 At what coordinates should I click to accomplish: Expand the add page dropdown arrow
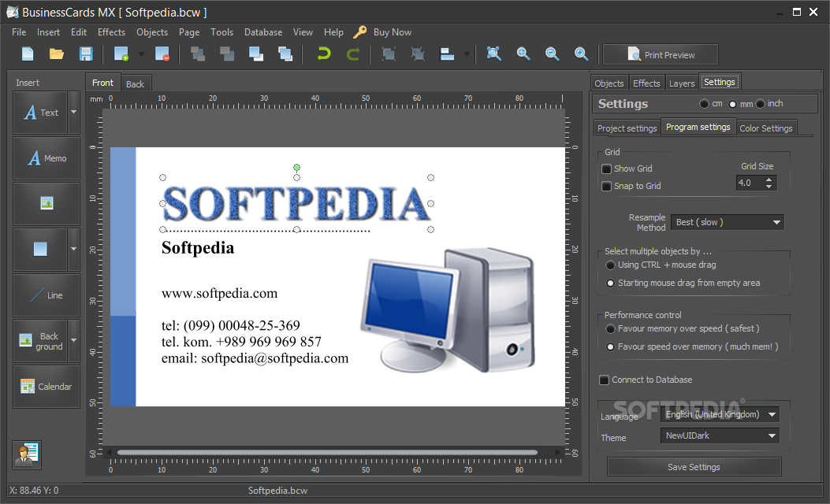(141, 54)
